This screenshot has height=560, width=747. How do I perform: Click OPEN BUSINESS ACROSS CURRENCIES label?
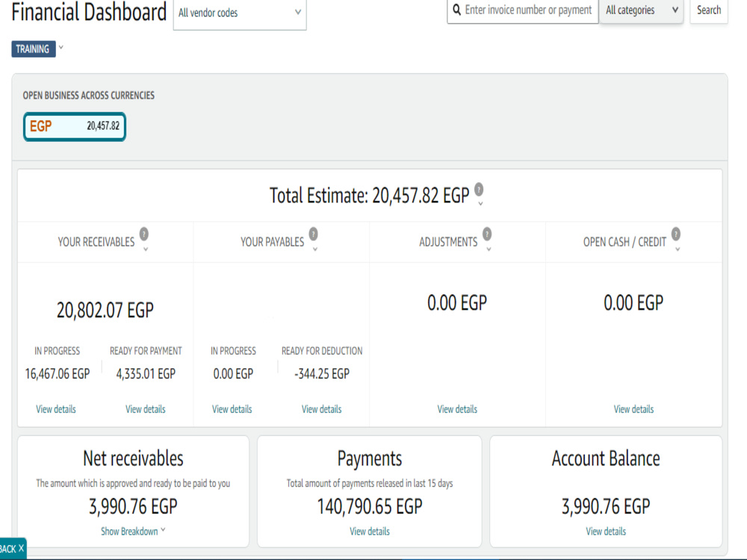89,96
